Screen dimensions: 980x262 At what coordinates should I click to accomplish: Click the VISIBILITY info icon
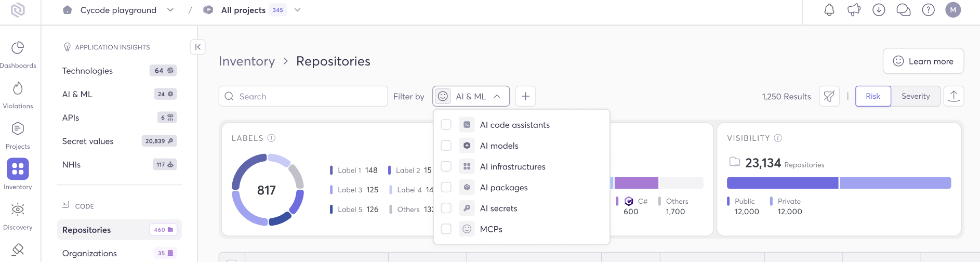coord(778,138)
